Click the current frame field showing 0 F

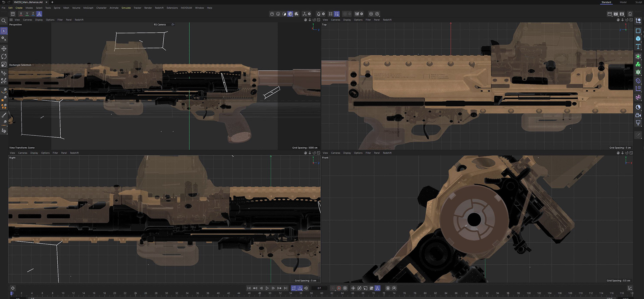319,288
